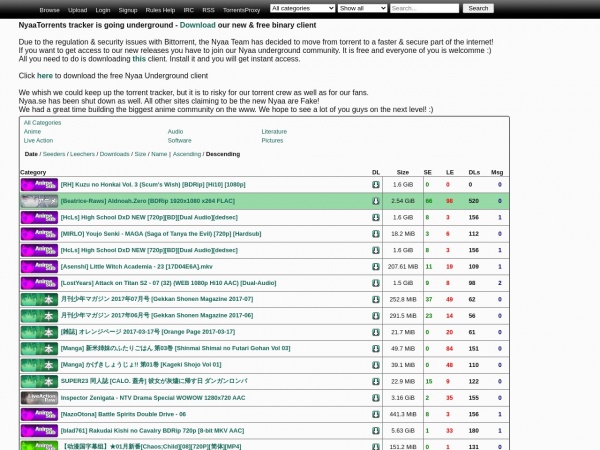Click Live Action badge for Inspector Zenigata
Screen dimensions: 600x450
point(39,398)
